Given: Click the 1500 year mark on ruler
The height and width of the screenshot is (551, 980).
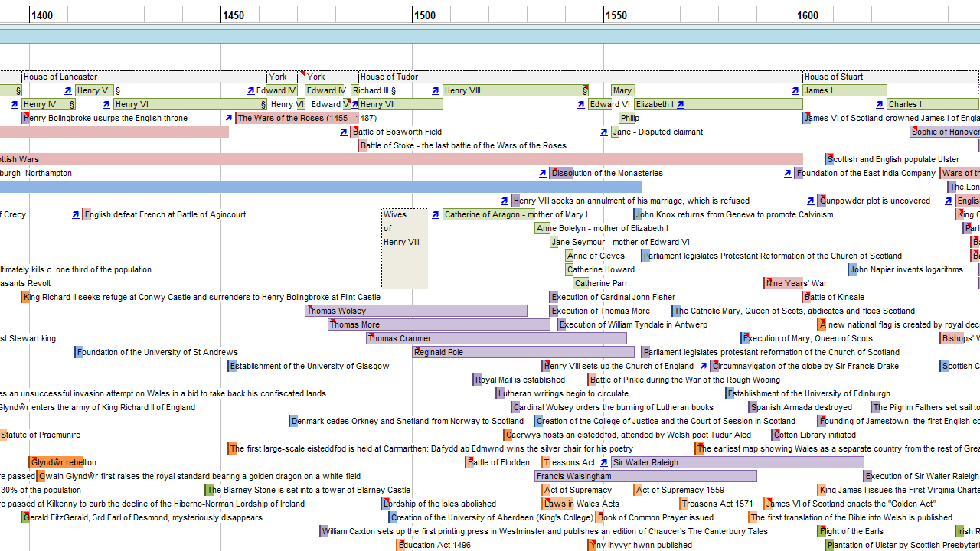Looking at the screenshot, I should click(x=424, y=15).
